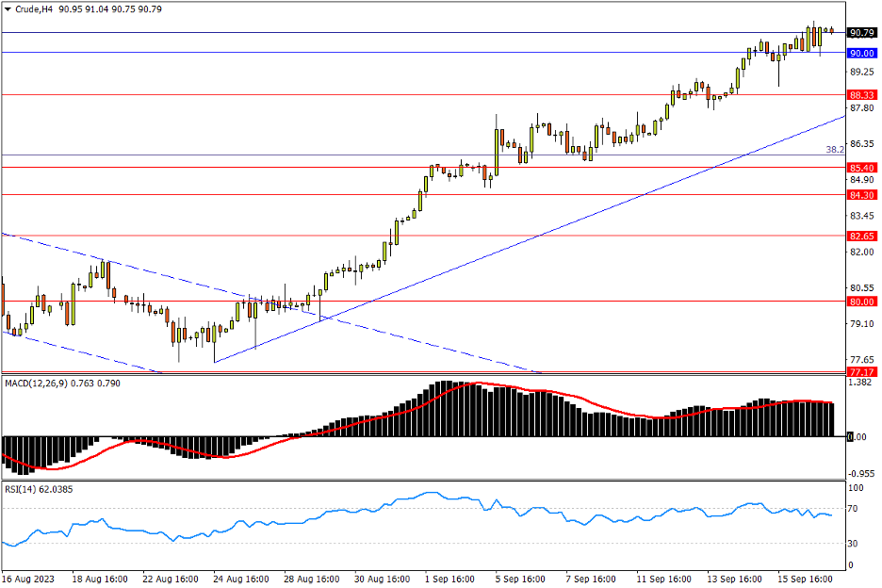Viewport: 882px width, 588px height.
Task: Select the blue 90.00 price level tag
Action: [861, 54]
